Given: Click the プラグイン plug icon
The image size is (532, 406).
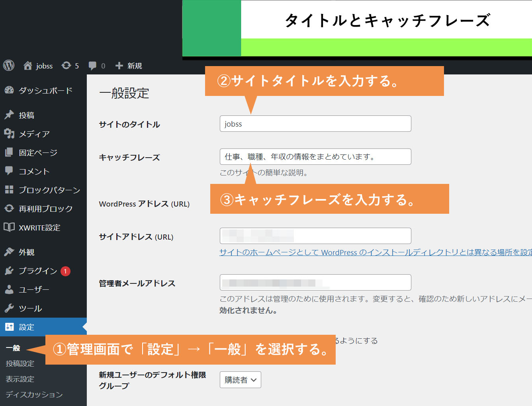Looking at the screenshot, I should coord(9,271).
